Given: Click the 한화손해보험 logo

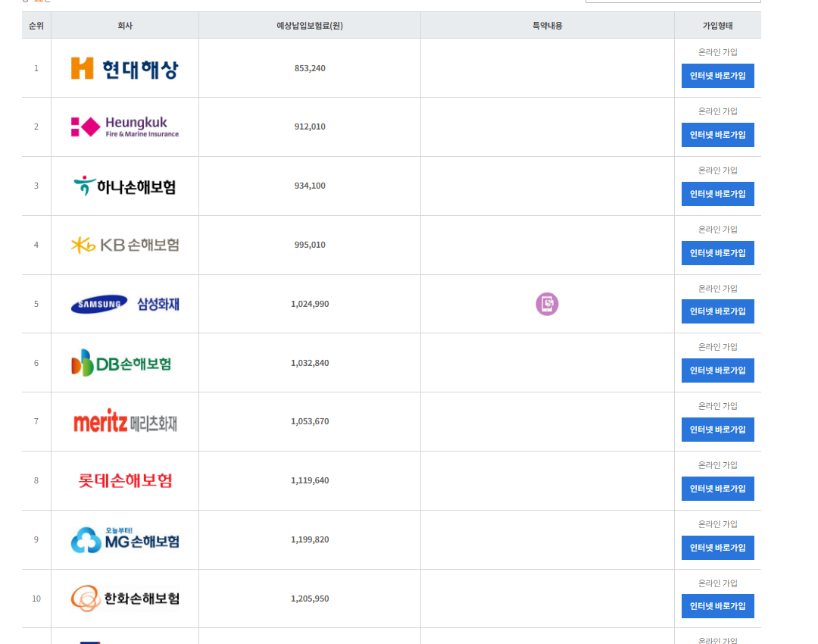Looking at the screenshot, I should tap(125, 598).
